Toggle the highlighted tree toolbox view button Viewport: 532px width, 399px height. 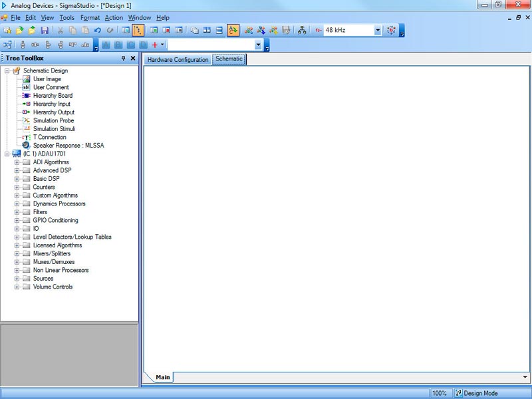(138, 30)
